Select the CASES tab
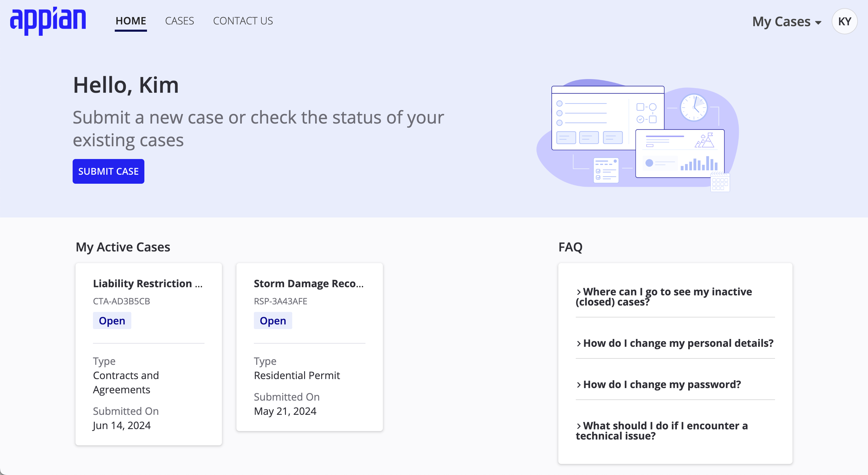This screenshot has height=475, width=868. click(x=180, y=20)
